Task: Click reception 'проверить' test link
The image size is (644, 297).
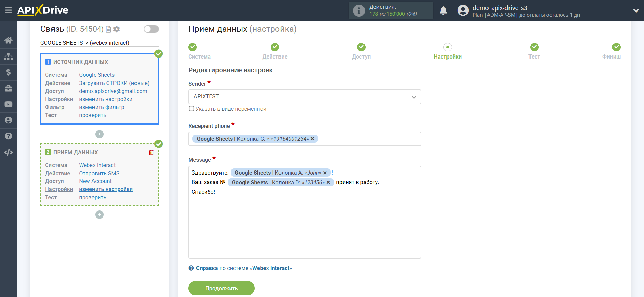Action: 92,197
